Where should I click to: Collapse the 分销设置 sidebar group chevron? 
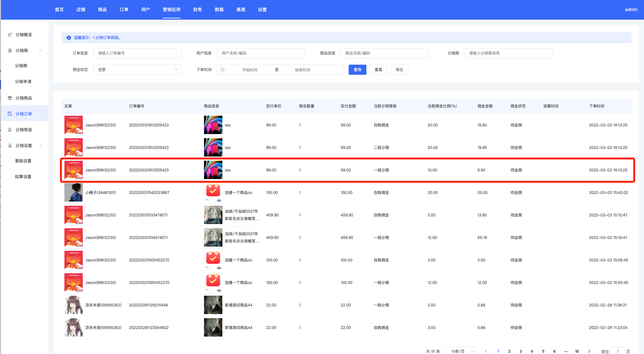click(40, 145)
